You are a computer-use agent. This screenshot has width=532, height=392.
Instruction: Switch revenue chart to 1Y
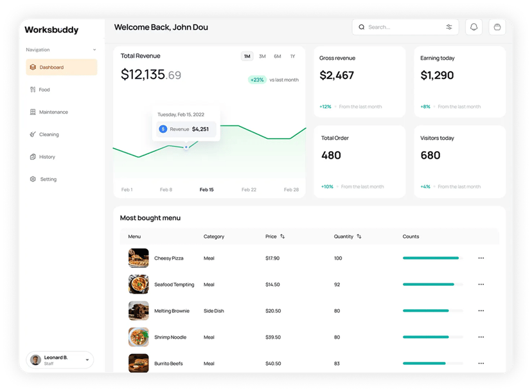click(292, 57)
